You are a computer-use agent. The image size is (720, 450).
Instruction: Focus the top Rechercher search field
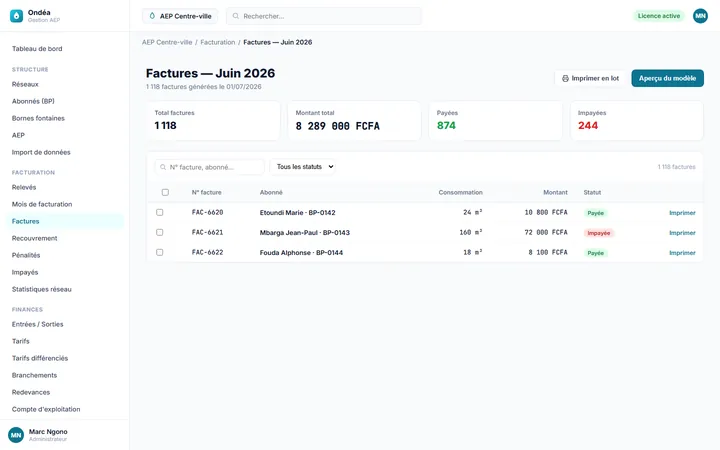click(324, 16)
